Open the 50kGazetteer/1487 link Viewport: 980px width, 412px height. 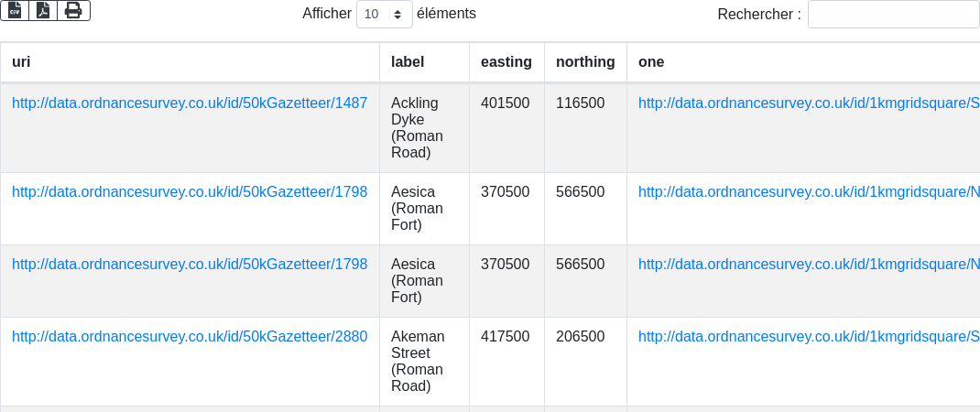pos(190,103)
